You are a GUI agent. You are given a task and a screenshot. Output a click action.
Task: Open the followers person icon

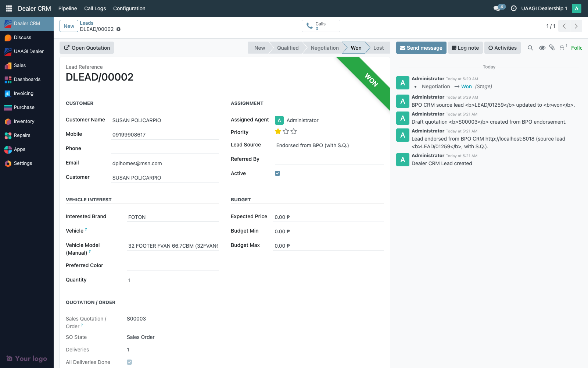pyautogui.click(x=562, y=48)
